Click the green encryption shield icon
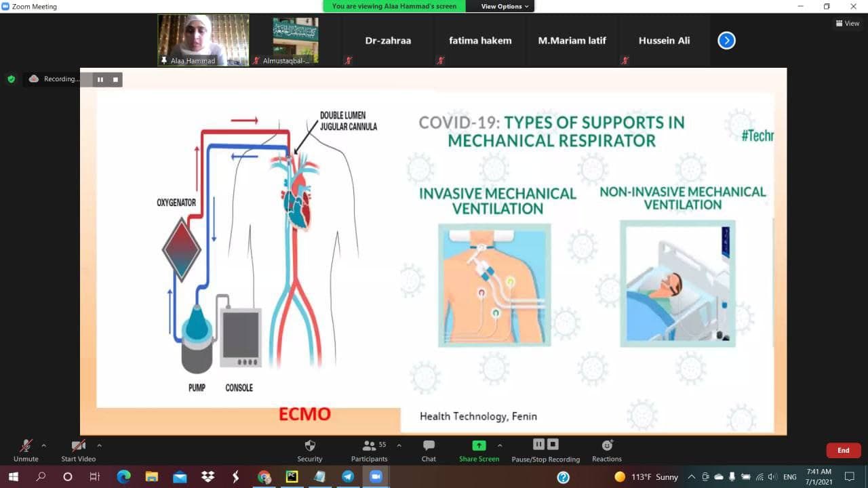The height and width of the screenshot is (488, 868). (12, 79)
